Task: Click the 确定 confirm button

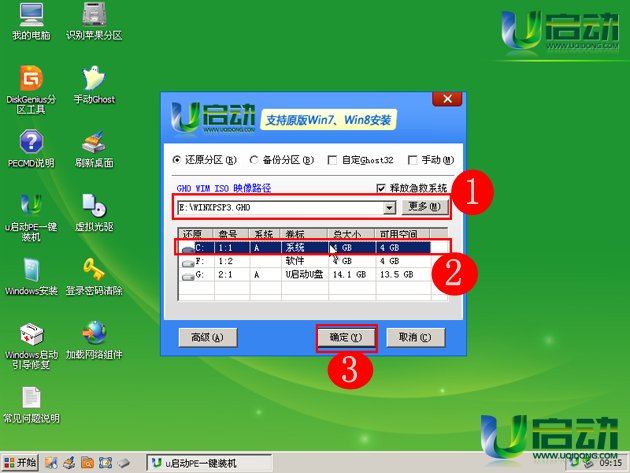Action: point(346,337)
